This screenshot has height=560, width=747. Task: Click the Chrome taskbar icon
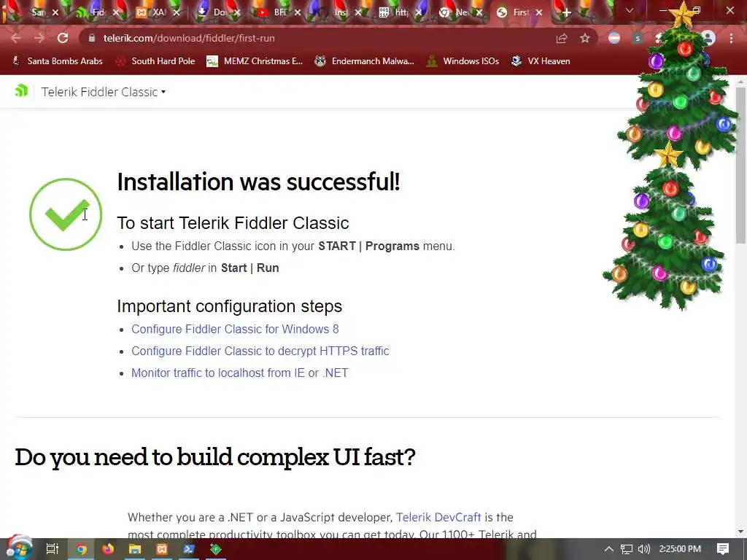click(x=82, y=549)
